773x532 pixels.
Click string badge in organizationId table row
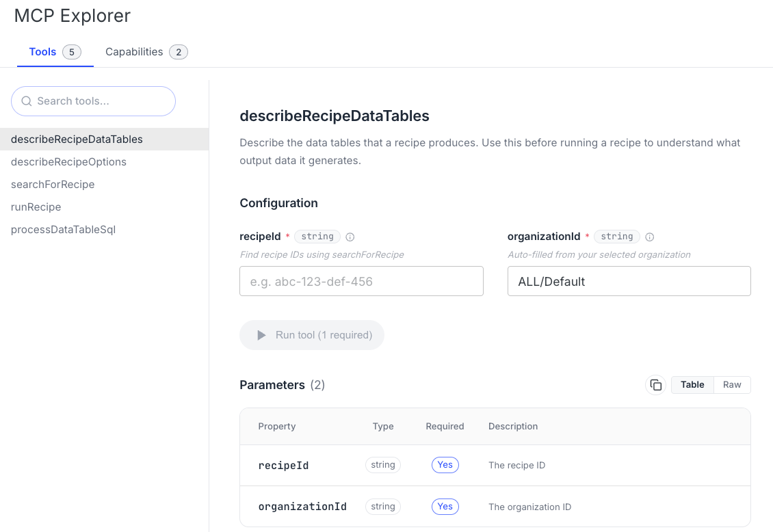pos(383,507)
